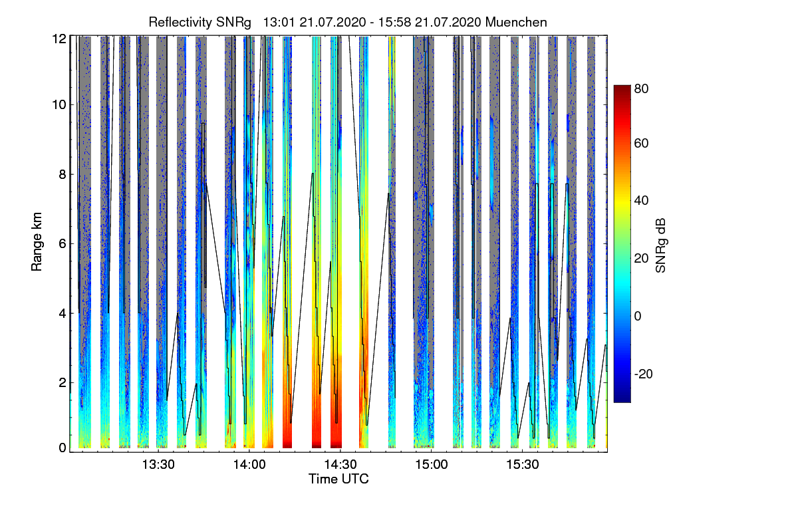Viewport: 798px width, 532px height.
Task: Click the 4 km range tick label
Action: (63, 313)
